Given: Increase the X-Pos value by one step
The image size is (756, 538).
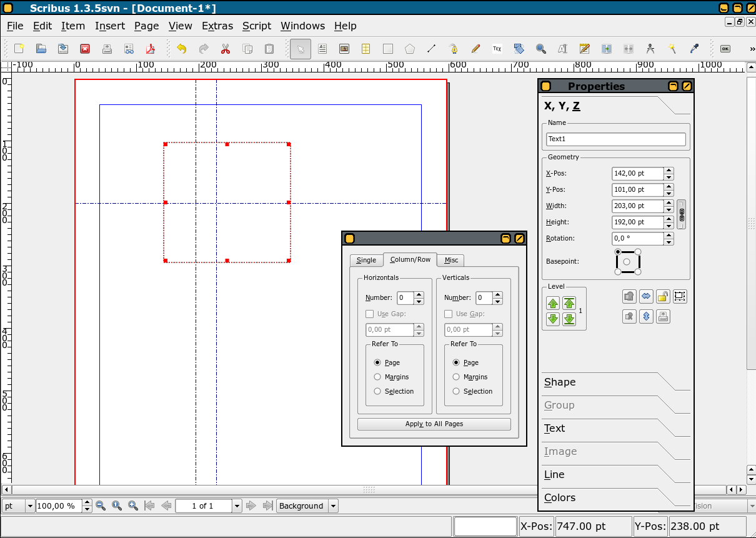Looking at the screenshot, I should tap(669, 170).
